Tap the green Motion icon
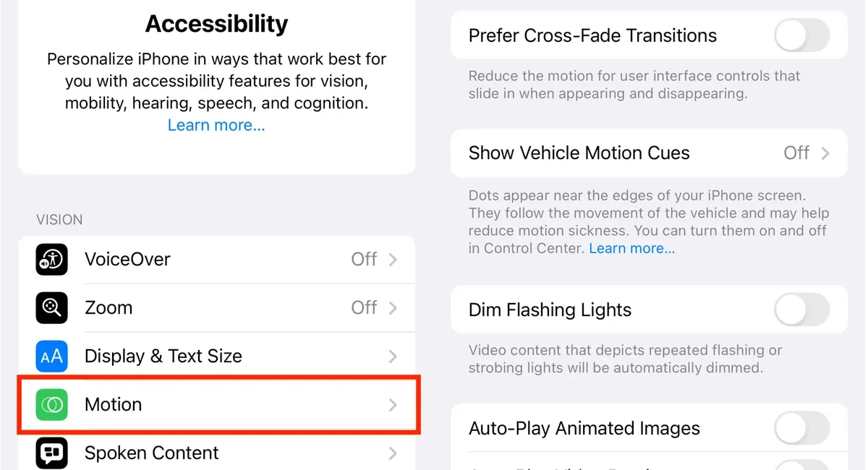This screenshot has height=470, width=868. (x=51, y=404)
